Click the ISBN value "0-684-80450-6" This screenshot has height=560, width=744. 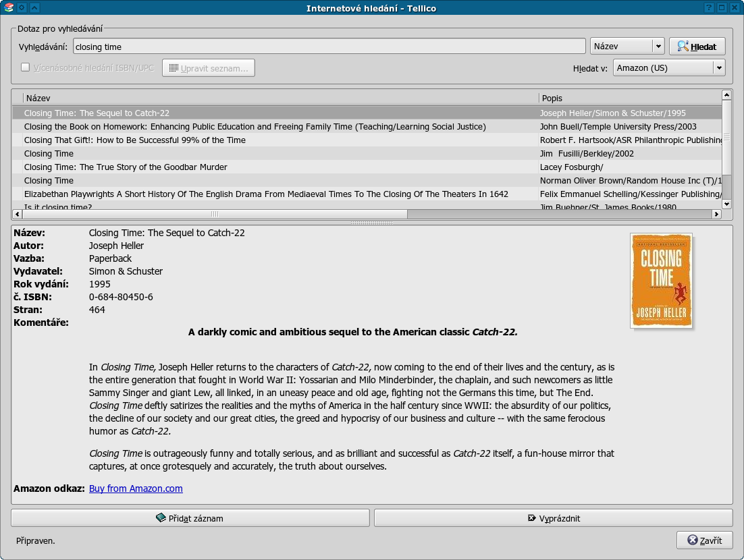(x=121, y=297)
